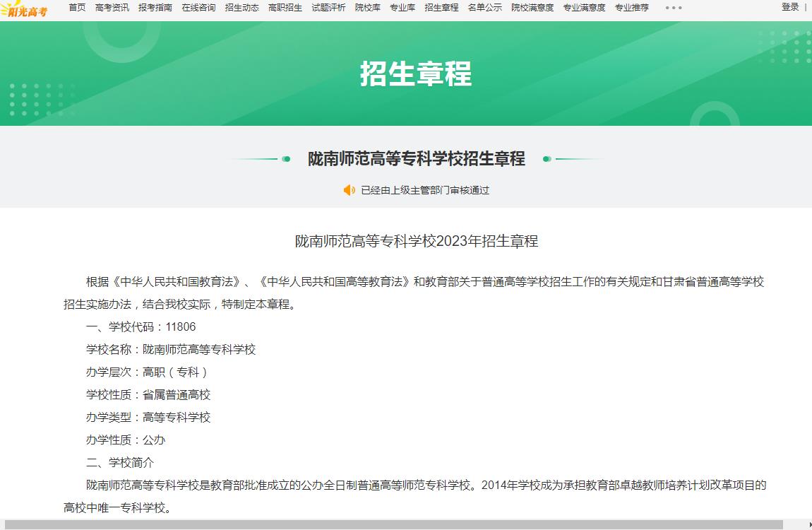Viewport: 812px width, 530px height.
Task: Open 高职招生 menu item
Action: (x=285, y=8)
